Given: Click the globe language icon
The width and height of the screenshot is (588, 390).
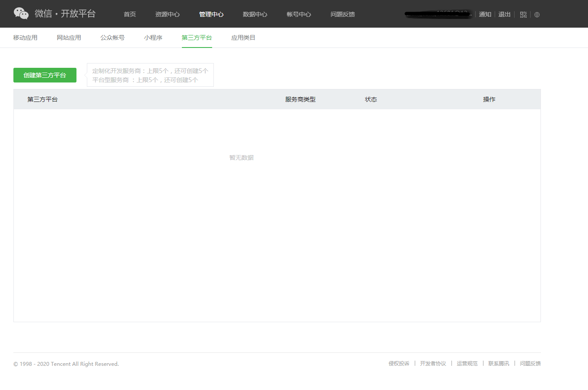Looking at the screenshot, I should (x=537, y=14).
